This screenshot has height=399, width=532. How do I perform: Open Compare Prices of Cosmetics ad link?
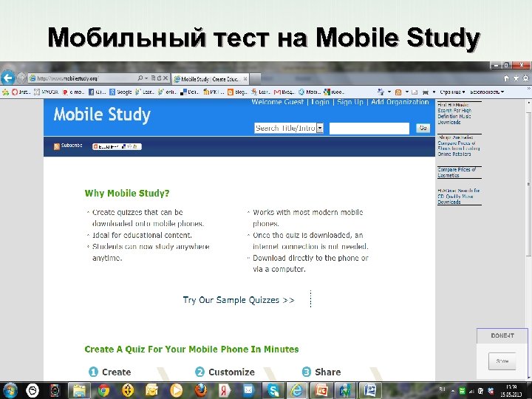(457, 172)
